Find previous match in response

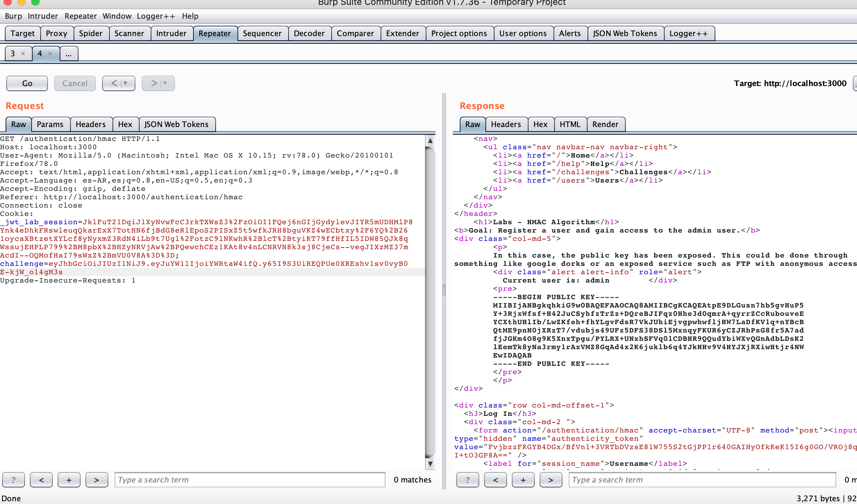point(496,480)
